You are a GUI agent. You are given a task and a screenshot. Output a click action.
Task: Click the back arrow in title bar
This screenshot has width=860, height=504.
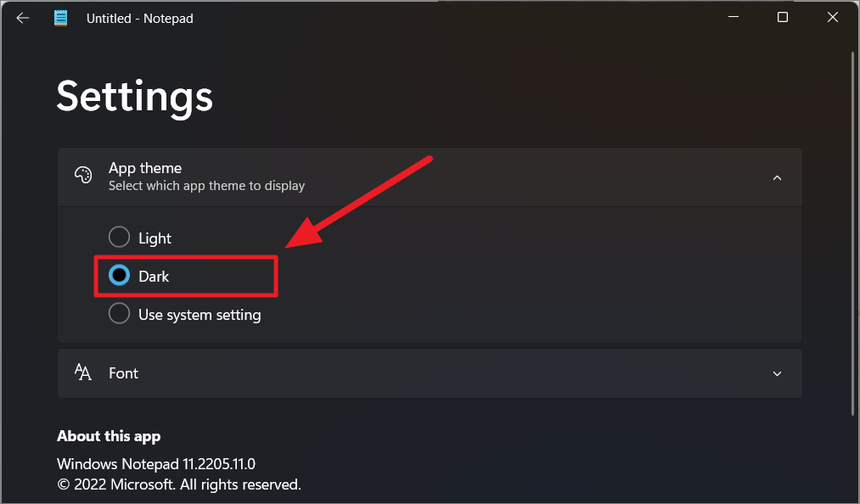[22, 18]
